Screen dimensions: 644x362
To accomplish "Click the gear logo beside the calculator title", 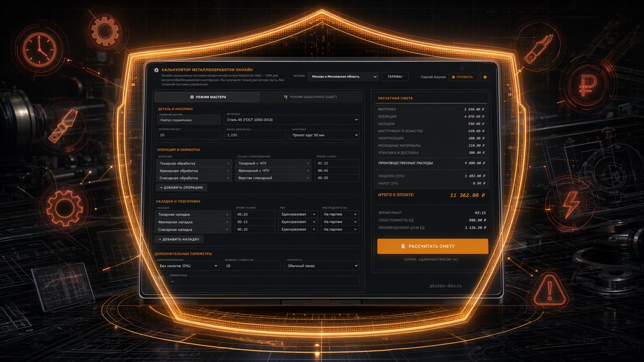I will point(156,70).
